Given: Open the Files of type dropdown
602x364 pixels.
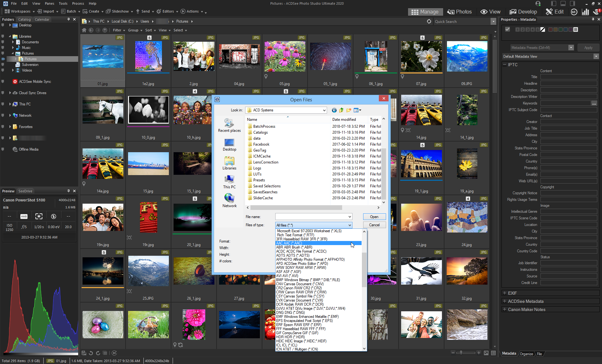Looking at the screenshot, I should pyautogui.click(x=349, y=225).
